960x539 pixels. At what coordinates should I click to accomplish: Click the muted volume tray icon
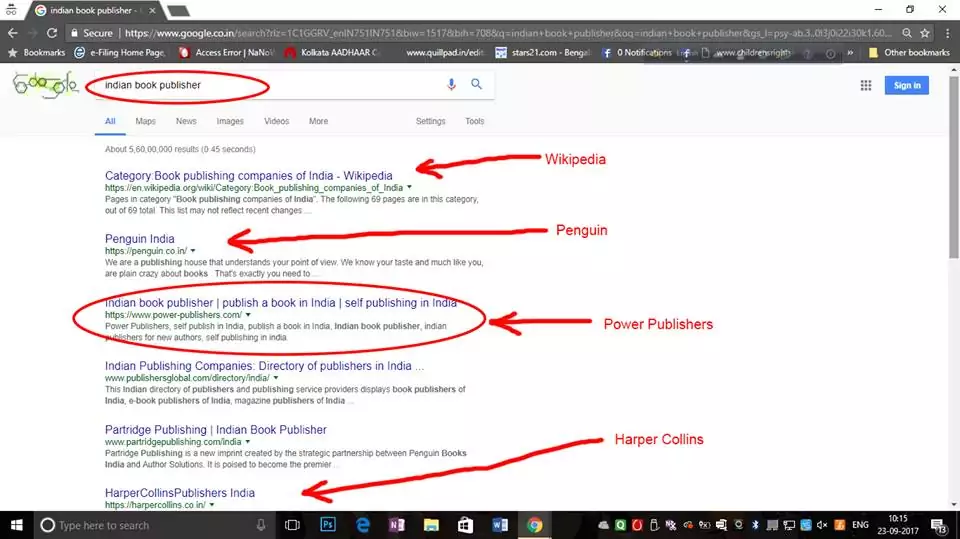(x=822, y=525)
